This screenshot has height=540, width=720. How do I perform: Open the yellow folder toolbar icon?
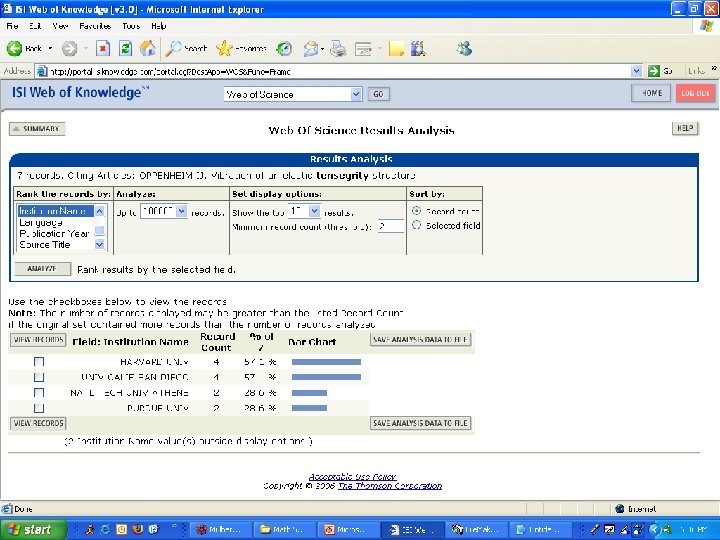click(396, 48)
